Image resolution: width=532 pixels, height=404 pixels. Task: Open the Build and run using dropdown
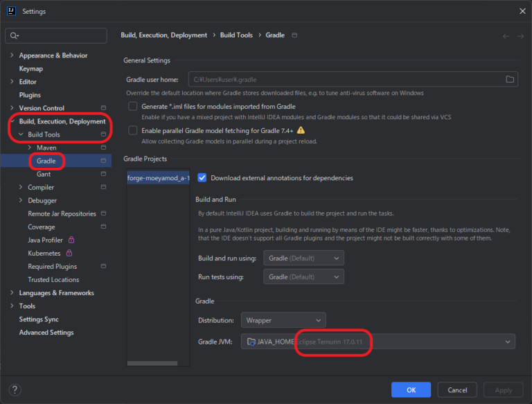pos(303,258)
